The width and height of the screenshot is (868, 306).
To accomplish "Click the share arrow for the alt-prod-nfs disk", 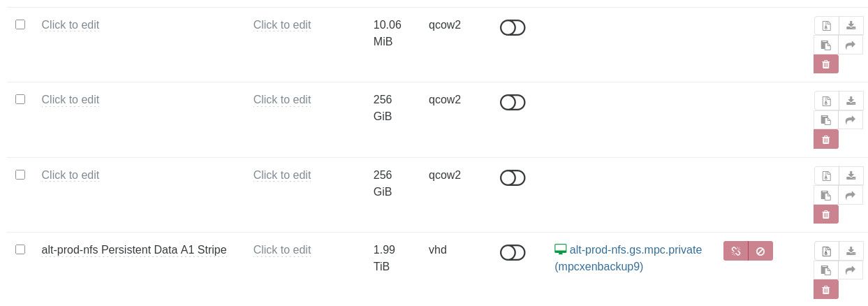I will (851, 270).
